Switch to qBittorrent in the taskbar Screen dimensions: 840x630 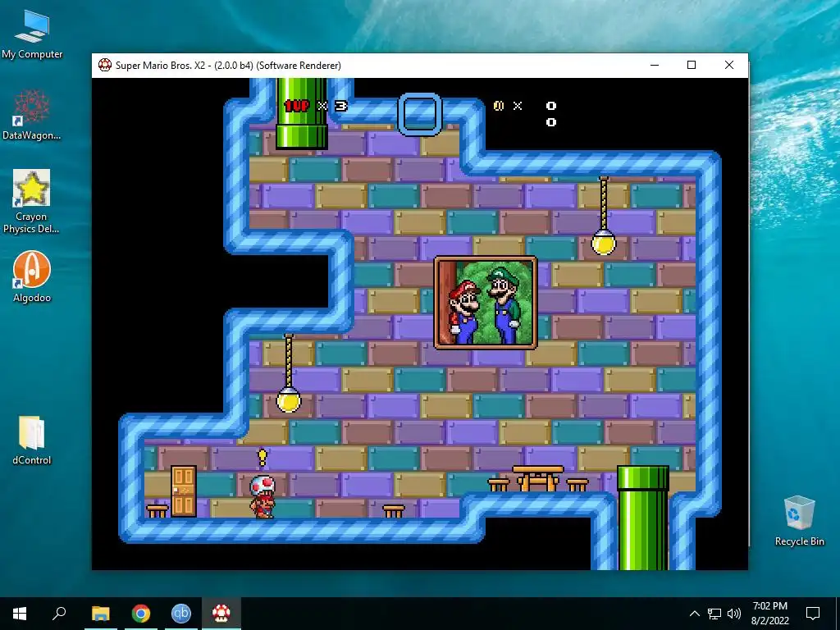[x=181, y=614]
